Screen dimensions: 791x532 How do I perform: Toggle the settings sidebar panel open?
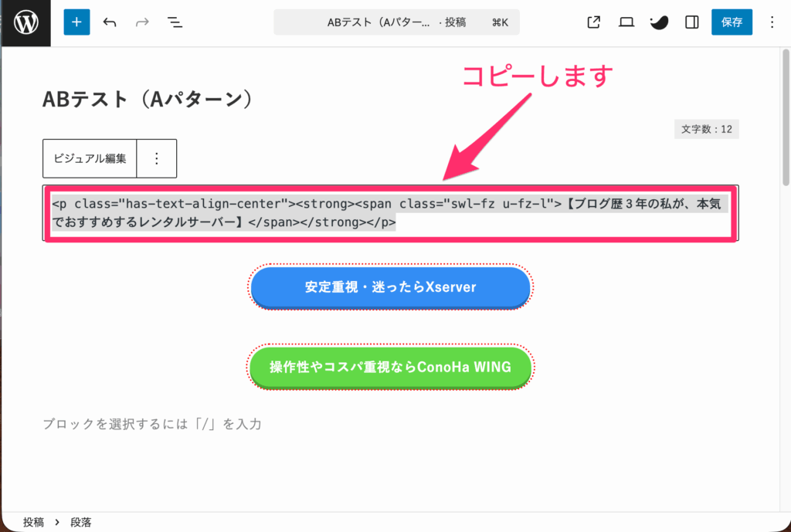coord(692,22)
